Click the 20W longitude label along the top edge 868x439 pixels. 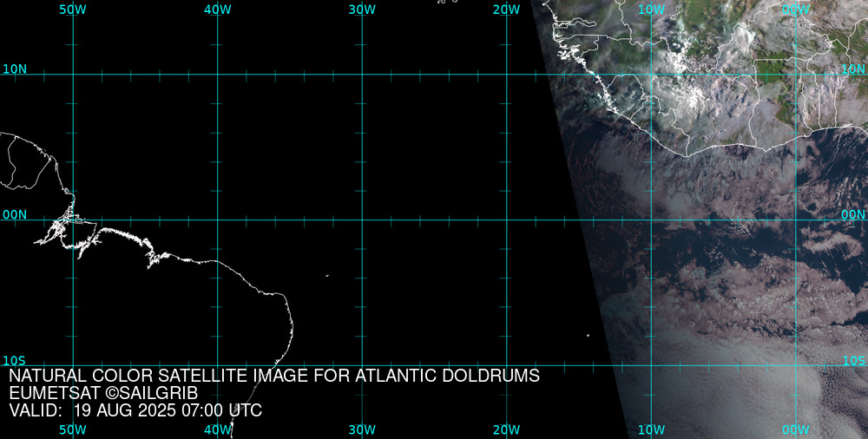(x=507, y=10)
